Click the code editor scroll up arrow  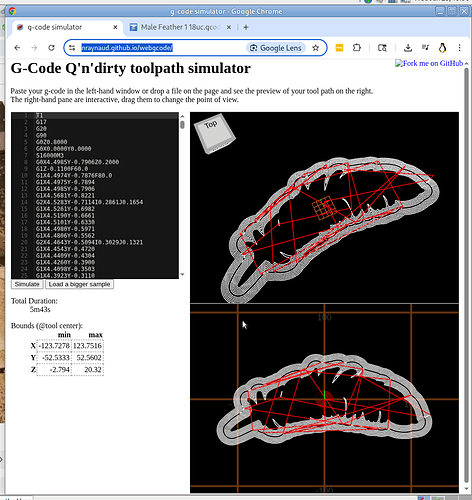pos(182,116)
